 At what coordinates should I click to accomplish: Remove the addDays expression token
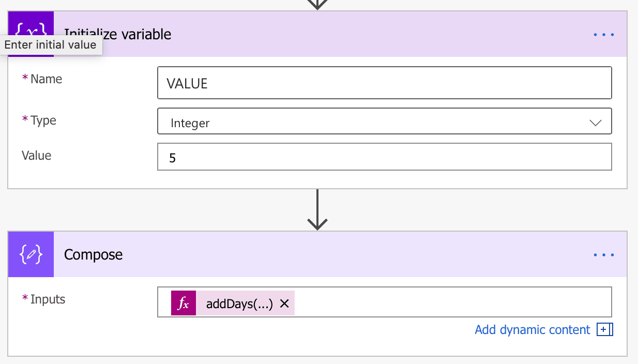click(x=284, y=304)
